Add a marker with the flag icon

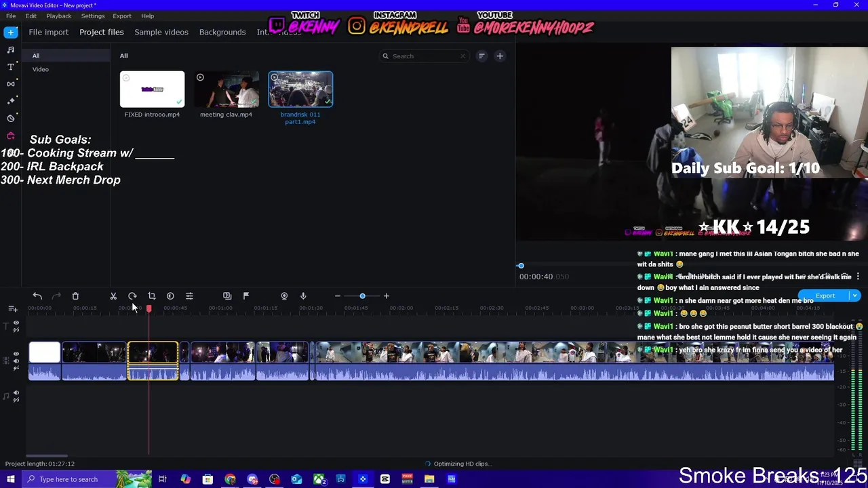(246, 296)
